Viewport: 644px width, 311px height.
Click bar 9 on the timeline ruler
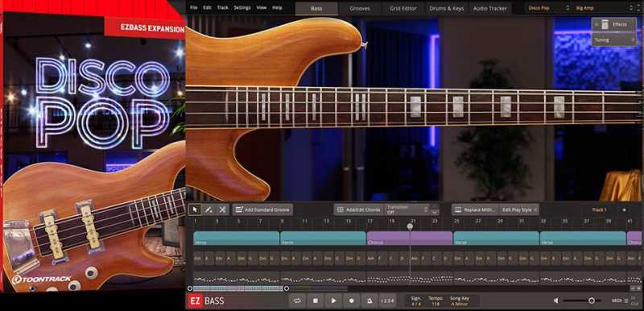pos(282,222)
